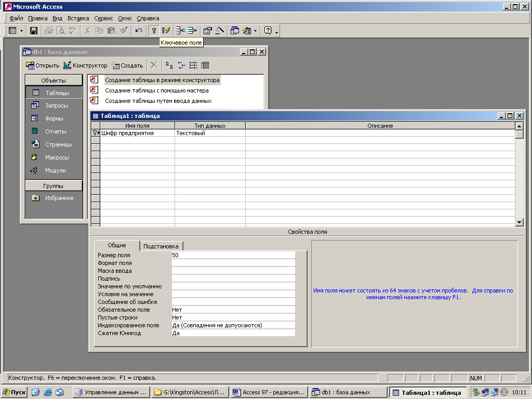Click the Print toolbar icon

tap(49, 31)
